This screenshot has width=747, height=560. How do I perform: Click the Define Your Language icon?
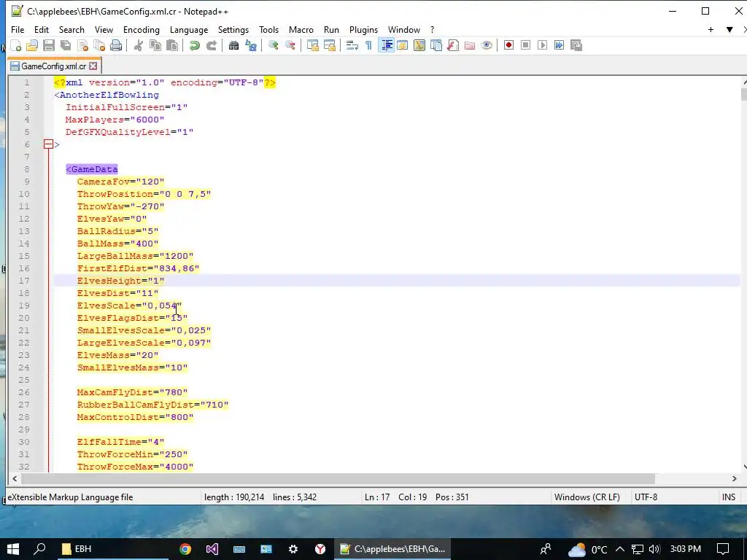point(403,45)
